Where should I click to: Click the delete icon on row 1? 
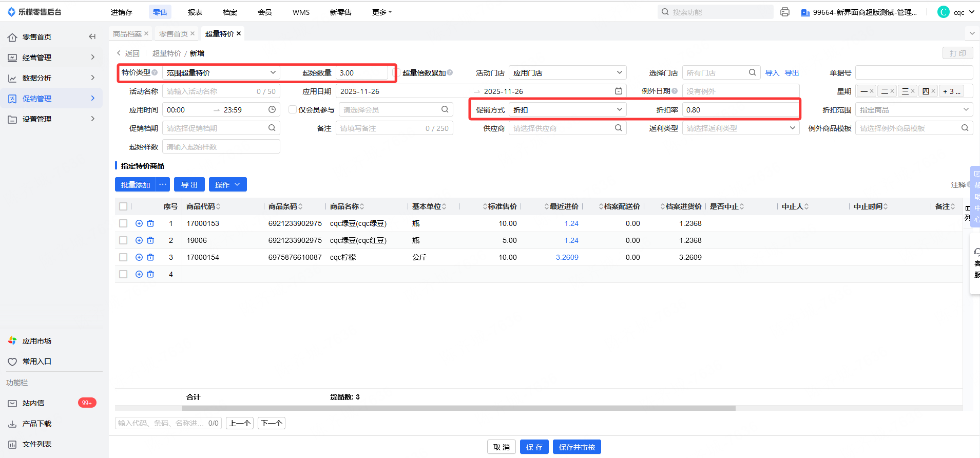150,223
